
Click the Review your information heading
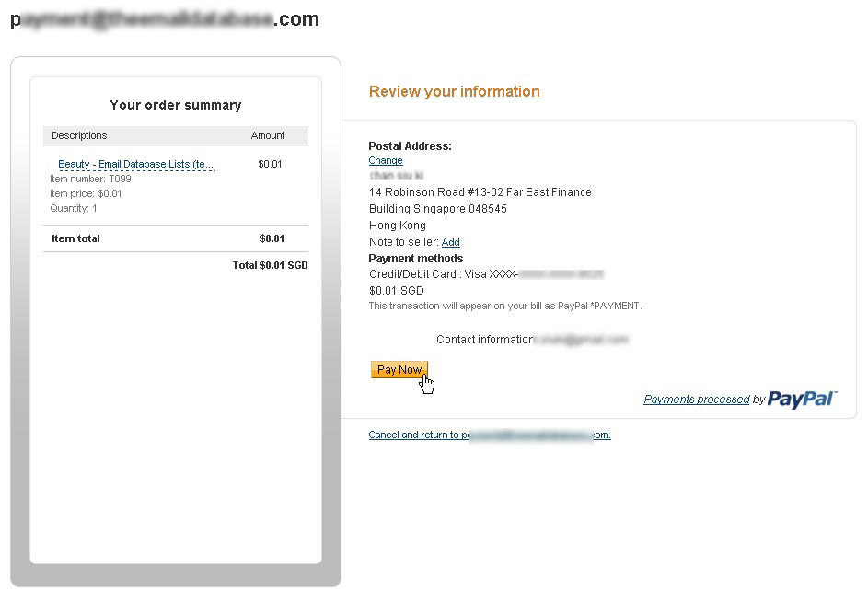click(455, 91)
